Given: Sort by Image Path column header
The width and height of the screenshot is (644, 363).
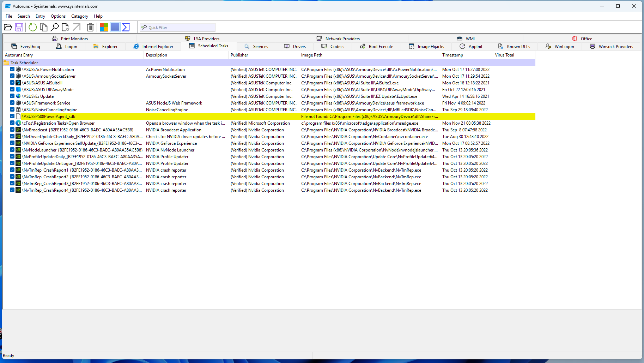Looking at the screenshot, I should (x=370, y=55).
